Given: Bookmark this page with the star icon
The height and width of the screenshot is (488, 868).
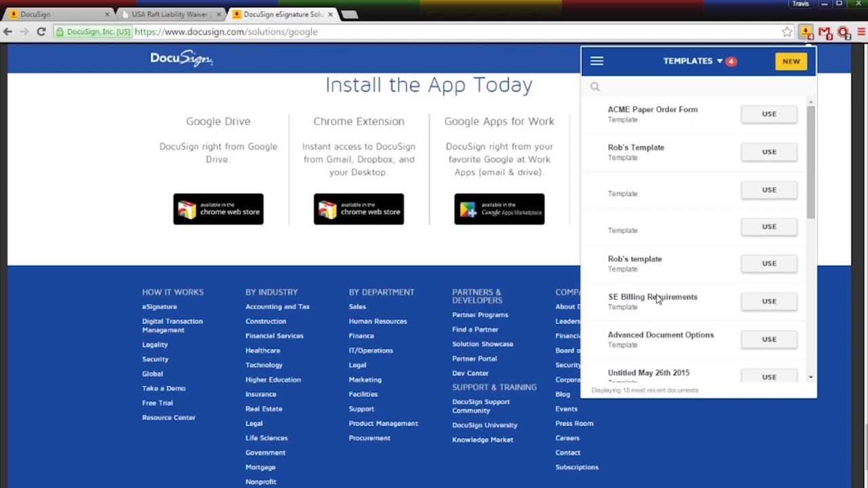Looking at the screenshot, I should [x=787, y=32].
